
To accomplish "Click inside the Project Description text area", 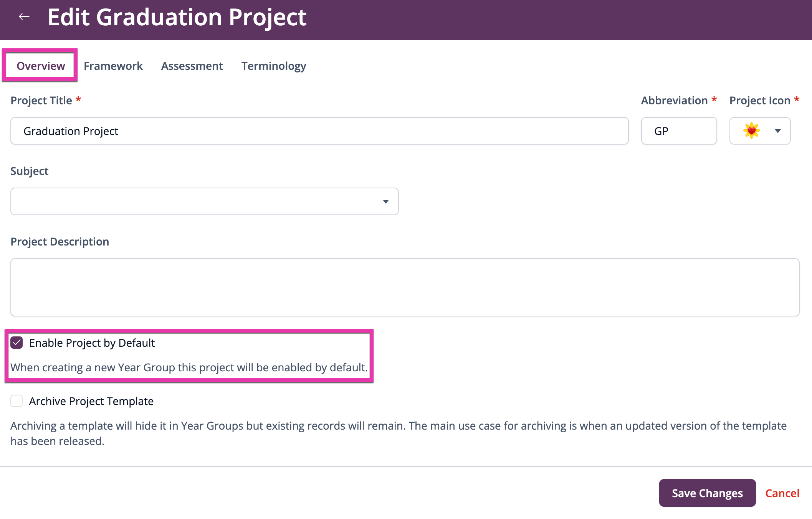I will (405, 287).
